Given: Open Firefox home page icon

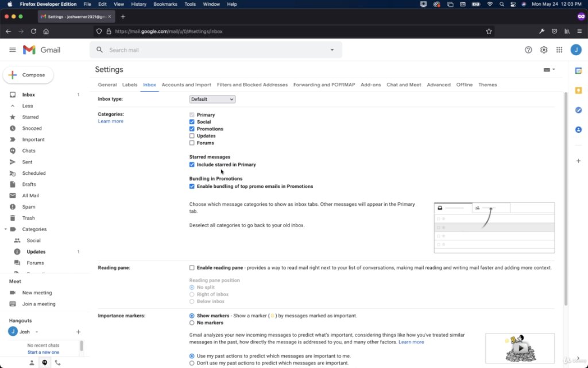Looking at the screenshot, I should [46, 32].
